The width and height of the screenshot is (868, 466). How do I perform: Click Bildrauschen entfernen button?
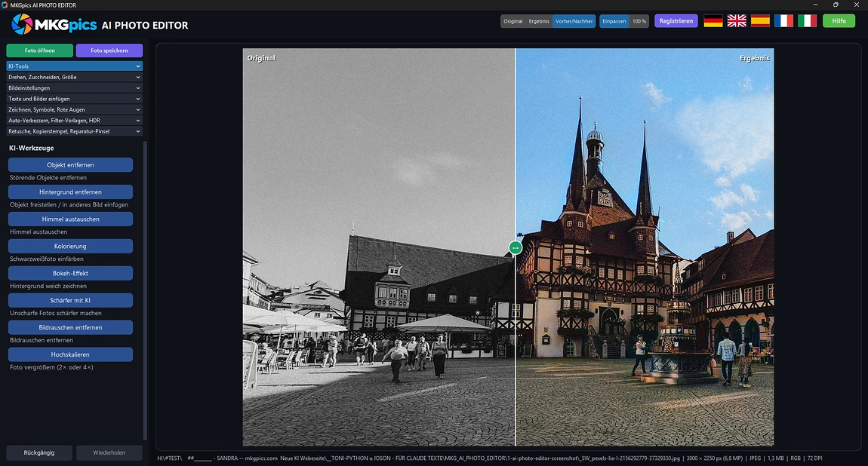70,327
